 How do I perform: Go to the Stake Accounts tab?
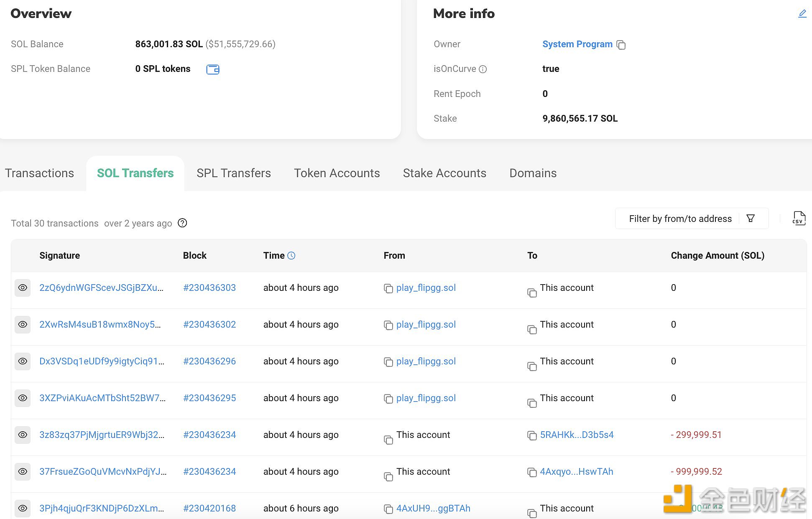point(444,173)
